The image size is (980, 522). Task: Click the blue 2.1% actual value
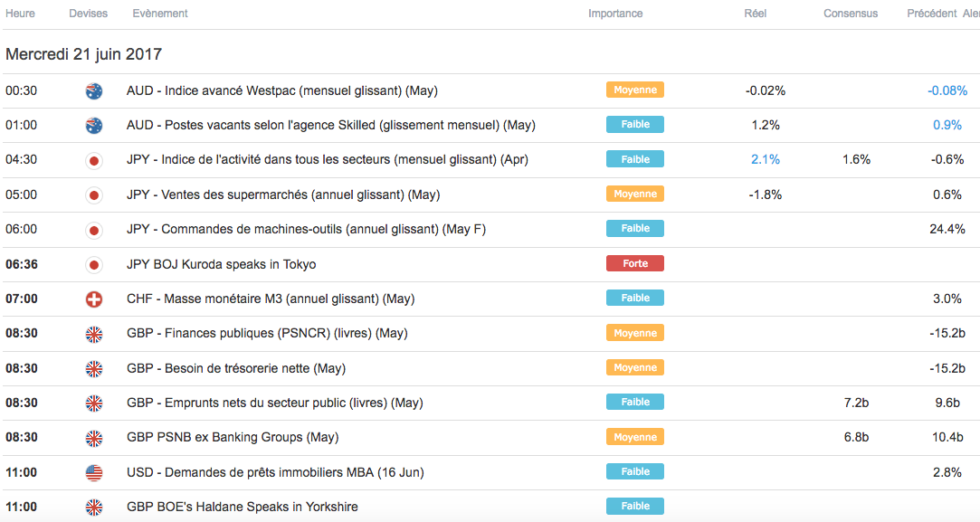pos(765,159)
